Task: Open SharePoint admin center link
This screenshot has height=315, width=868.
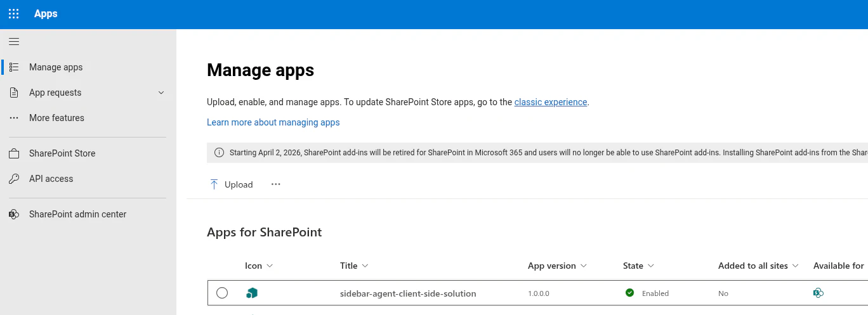Action: [77, 214]
